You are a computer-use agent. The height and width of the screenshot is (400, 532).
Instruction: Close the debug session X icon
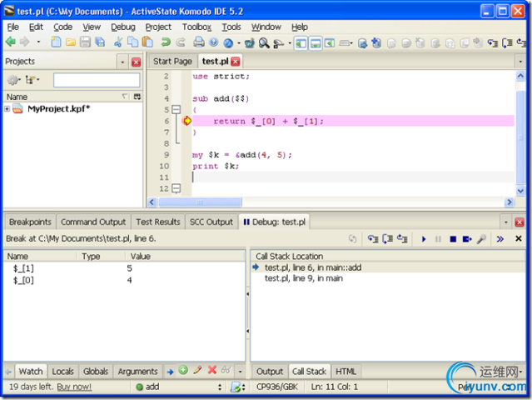click(519, 238)
